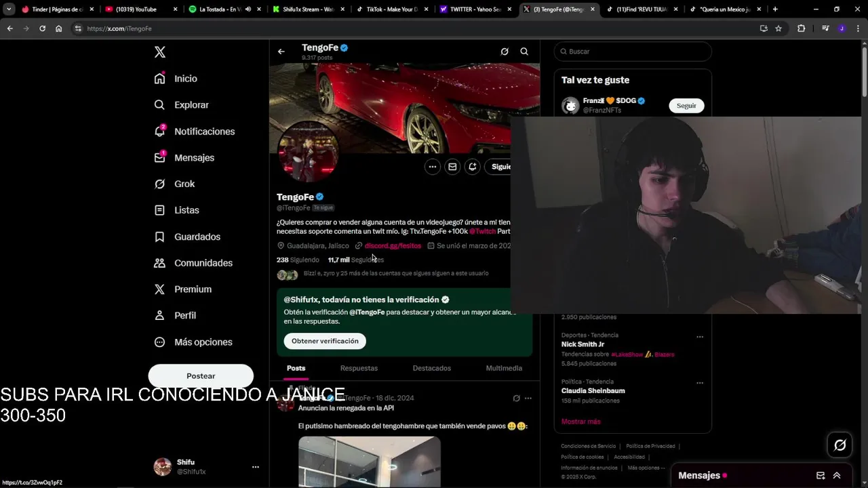868x488 pixels.
Task: Open Comunidades in the sidebar
Action: click(193, 263)
